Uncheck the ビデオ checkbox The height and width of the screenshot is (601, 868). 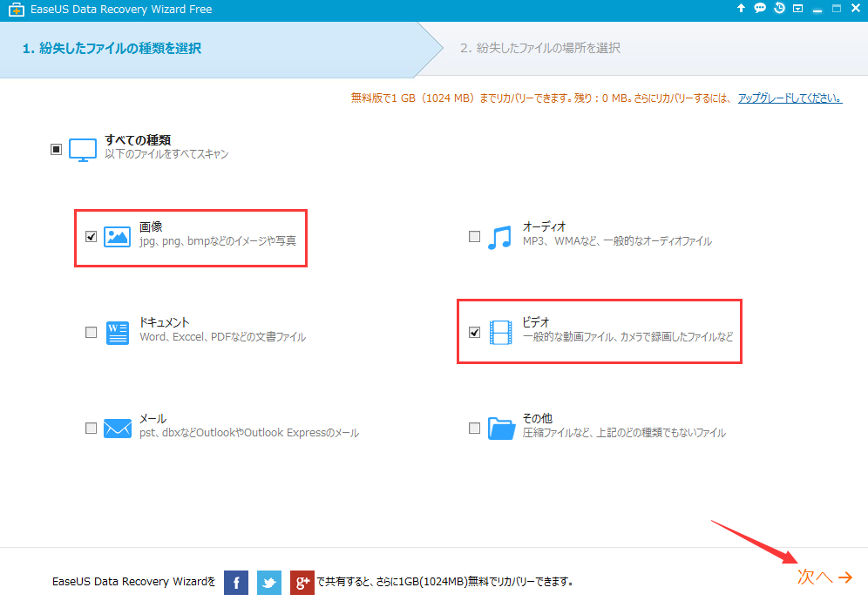(474, 332)
